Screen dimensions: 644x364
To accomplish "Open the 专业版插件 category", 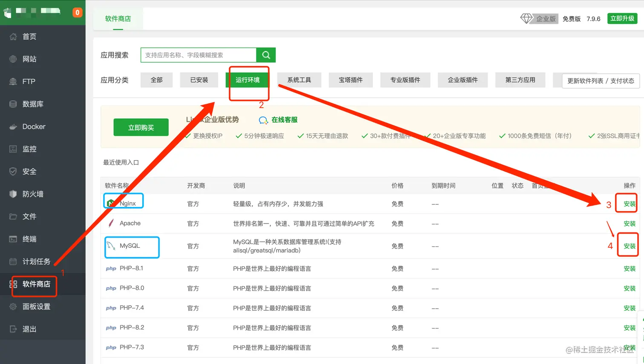I will click(x=405, y=80).
